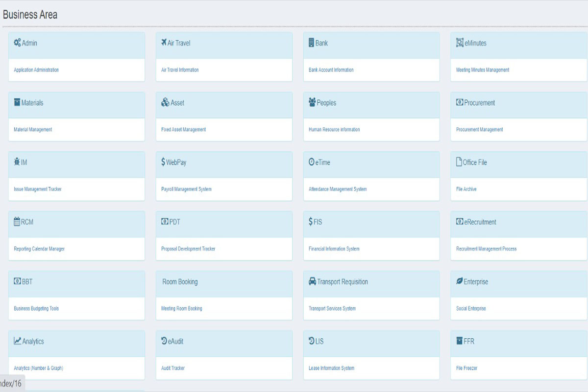Viewport: 588px width, 392px height.
Task: Click the Analytics line chart icon
Action: tap(17, 341)
